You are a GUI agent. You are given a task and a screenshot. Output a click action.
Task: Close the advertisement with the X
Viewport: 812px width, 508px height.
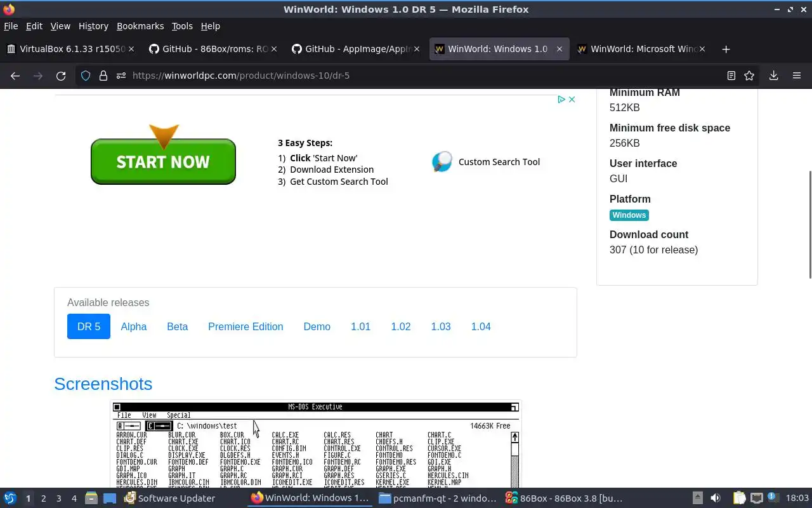click(572, 100)
